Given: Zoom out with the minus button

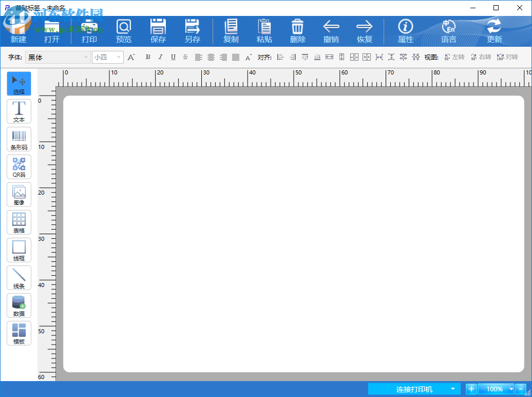Looking at the screenshot, I should (521, 389).
